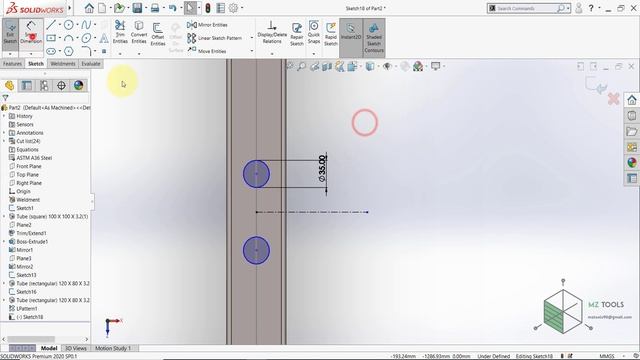Image resolution: width=640 pixels, height=360 pixels.
Task: Open the Quick Snaps tool
Action: click(314, 32)
